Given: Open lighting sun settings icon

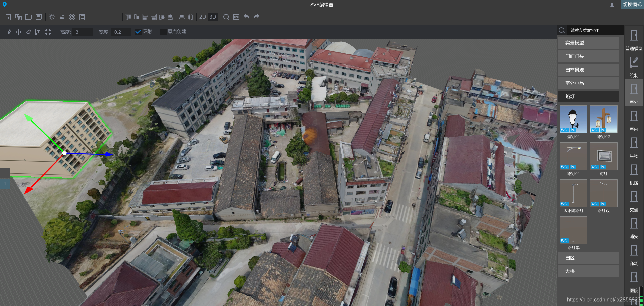Looking at the screenshot, I should pos(52,17).
